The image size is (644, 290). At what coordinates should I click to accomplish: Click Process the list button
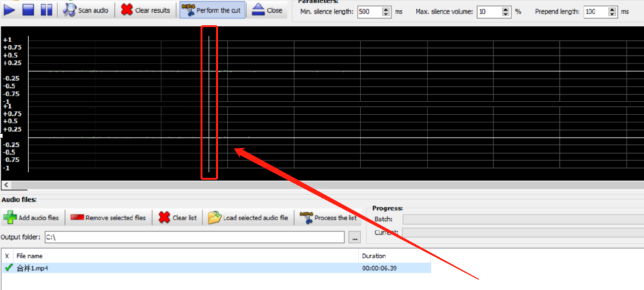tap(328, 217)
